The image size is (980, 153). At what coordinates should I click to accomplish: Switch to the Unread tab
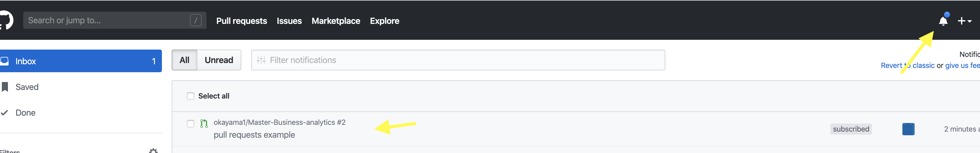pyautogui.click(x=219, y=60)
